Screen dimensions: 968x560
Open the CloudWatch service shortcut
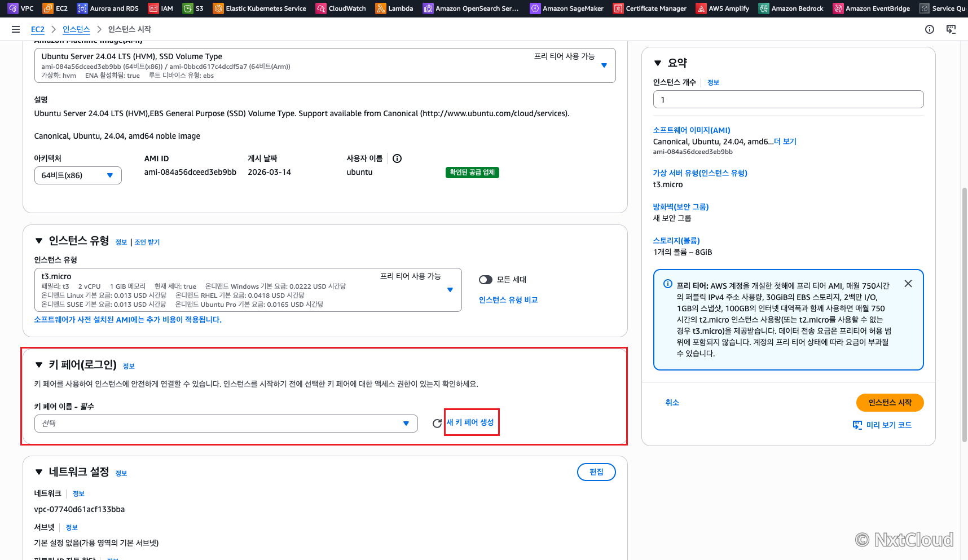point(341,8)
